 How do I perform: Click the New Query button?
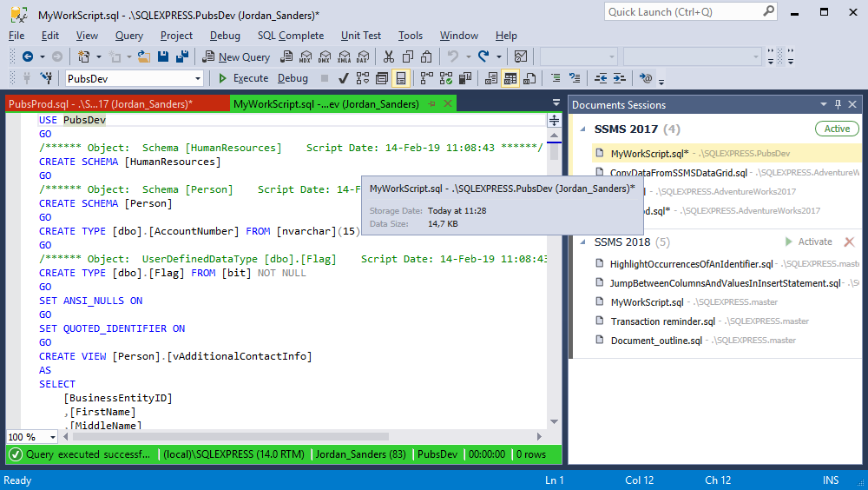tap(236, 56)
